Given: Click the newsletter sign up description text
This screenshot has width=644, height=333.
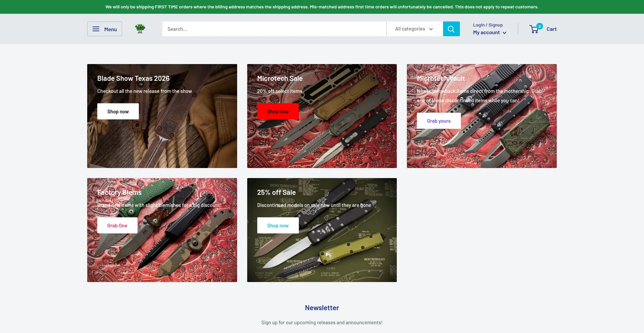Looking at the screenshot, I should pyautogui.click(x=322, y=323).
